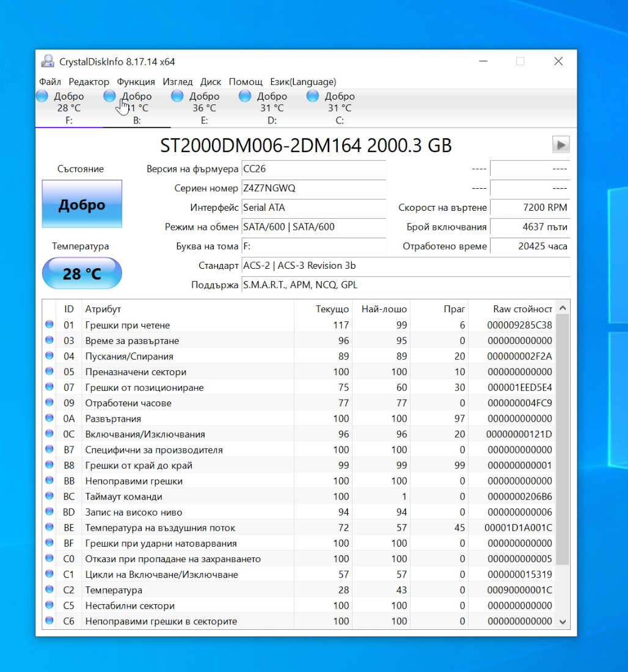
Task: Open the Функция menu
Action: [136, 81]
